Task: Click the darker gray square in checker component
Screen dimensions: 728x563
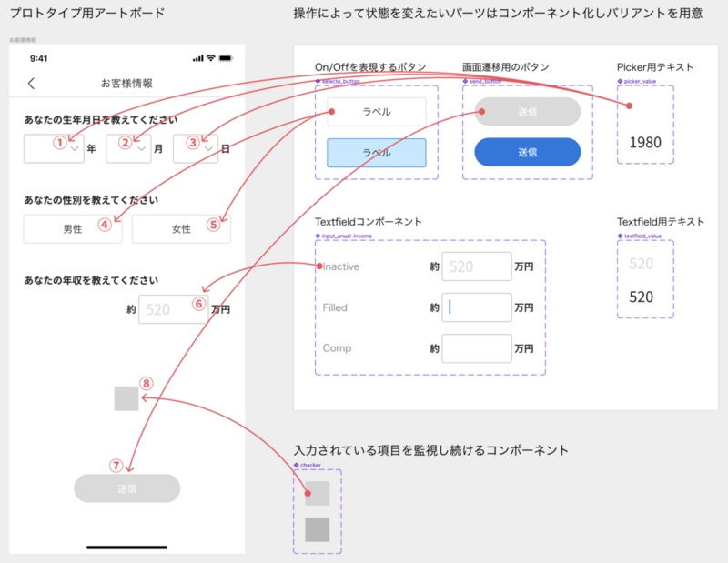Action: click(317, 529)
